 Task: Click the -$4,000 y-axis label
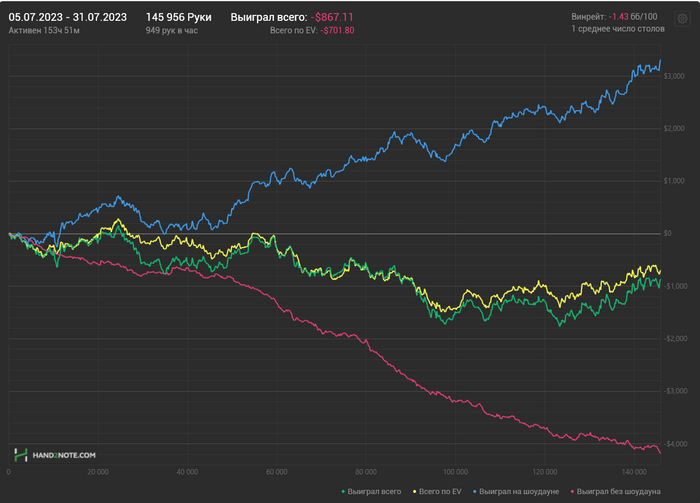(675, 444)
